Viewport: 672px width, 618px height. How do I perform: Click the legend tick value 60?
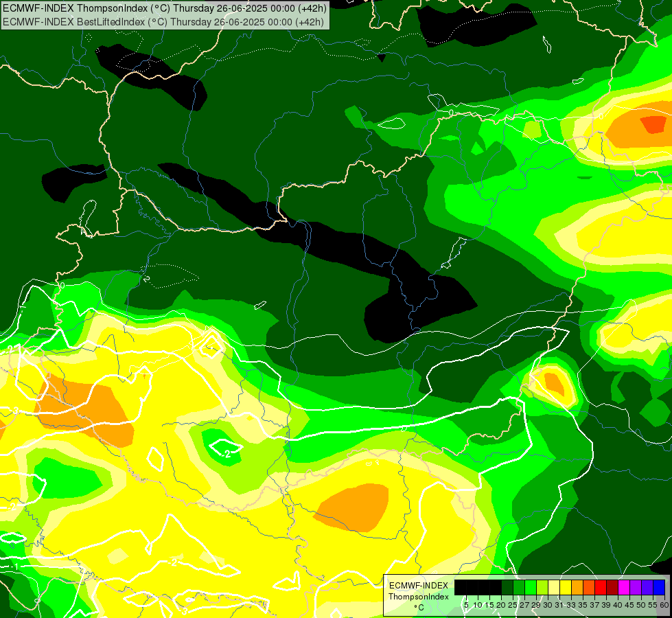tap(664, 605)
